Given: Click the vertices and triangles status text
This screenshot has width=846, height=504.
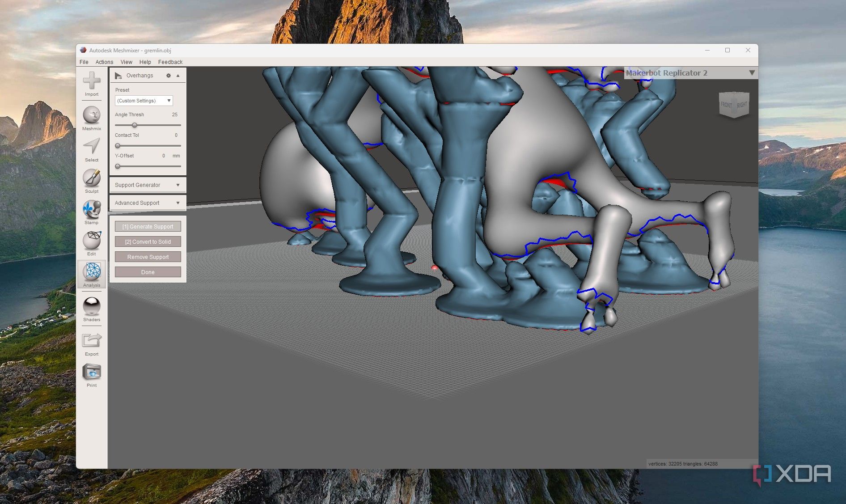Looking at the screenshot, I should (683, 464).
